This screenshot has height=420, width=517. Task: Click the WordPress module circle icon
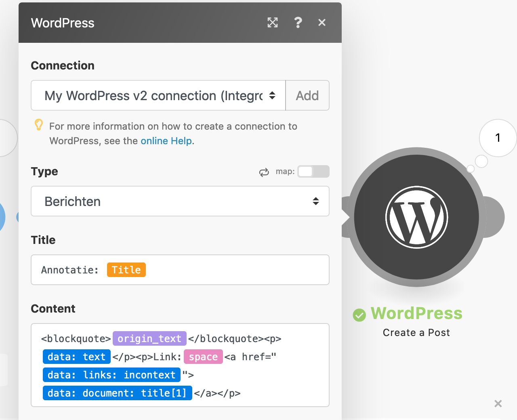click(x=417, y=217)
